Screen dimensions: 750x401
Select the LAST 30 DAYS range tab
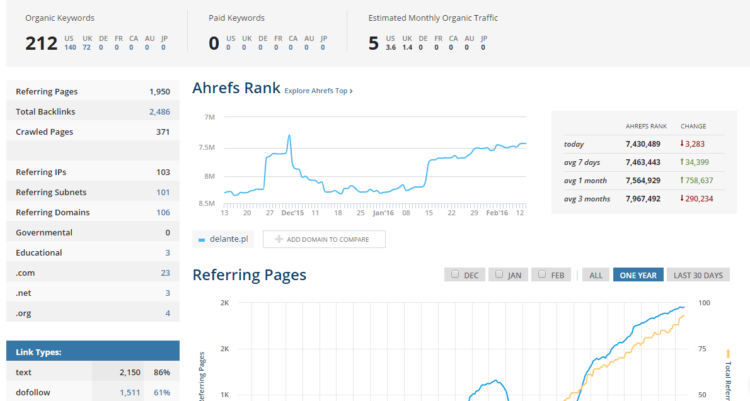pos(698,275)
